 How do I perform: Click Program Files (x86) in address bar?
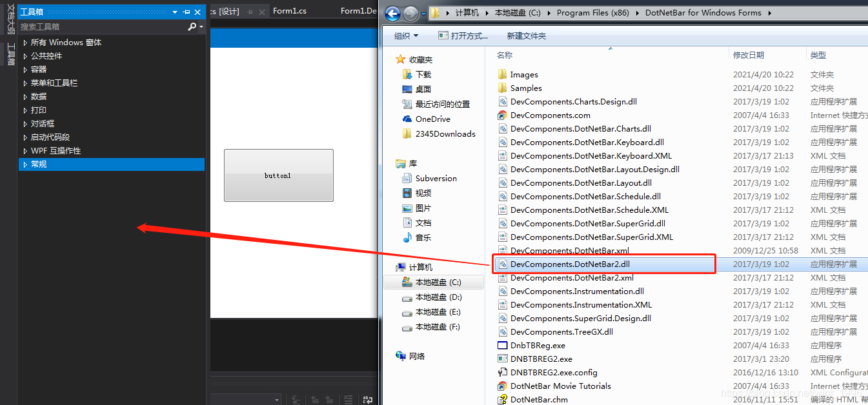592,13
